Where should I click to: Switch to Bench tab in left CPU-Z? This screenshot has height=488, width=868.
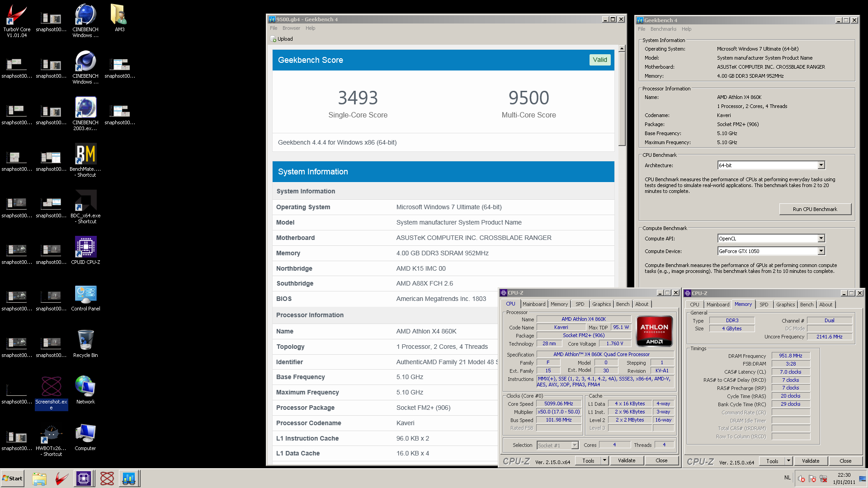[x=623, y=304]
